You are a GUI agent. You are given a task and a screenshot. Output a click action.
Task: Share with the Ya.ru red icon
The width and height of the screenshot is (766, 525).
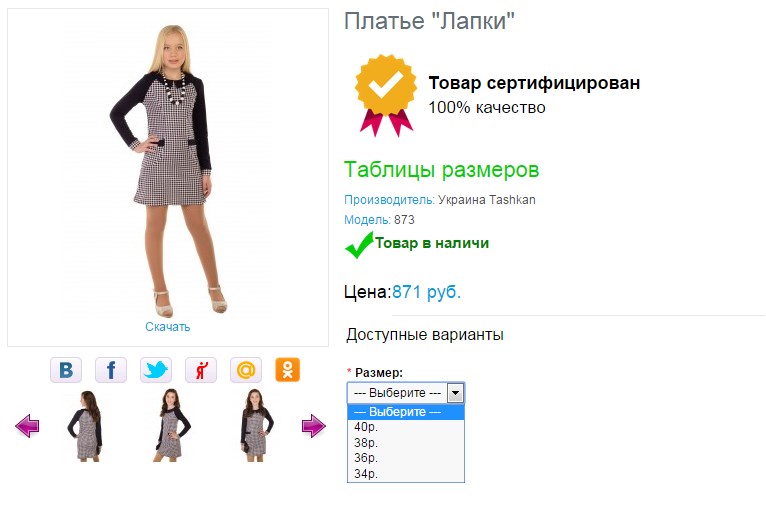(201, 370)
